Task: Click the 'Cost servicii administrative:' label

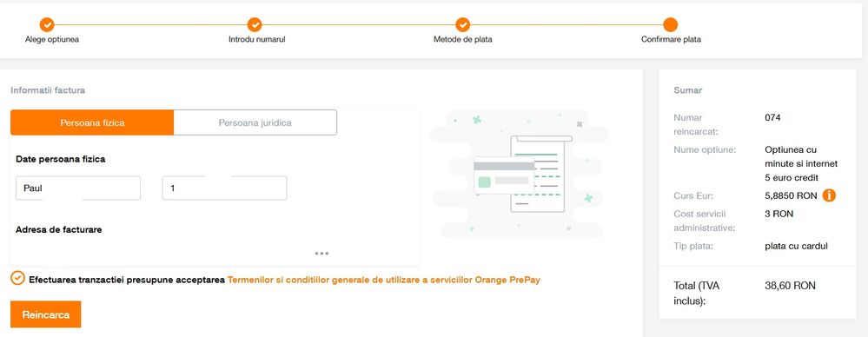Action: pyautogui.click(x=704, y=221)
